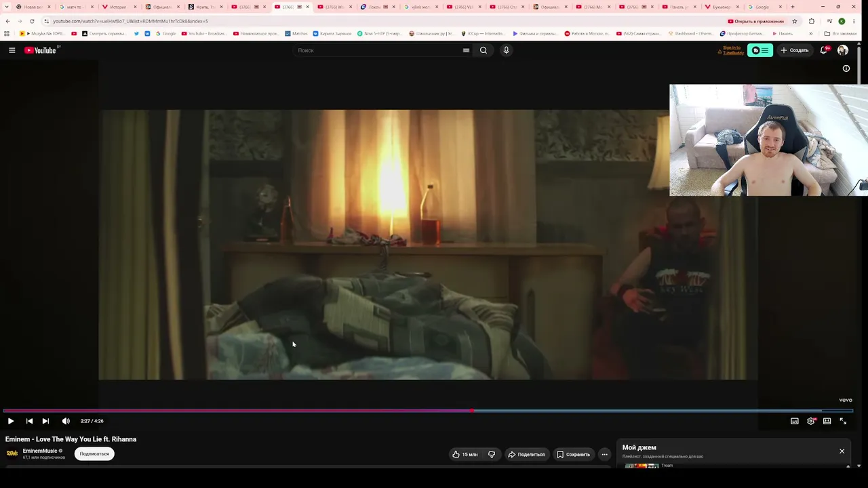Open the player settings gear
868x488 pixels.
point(811,421)
